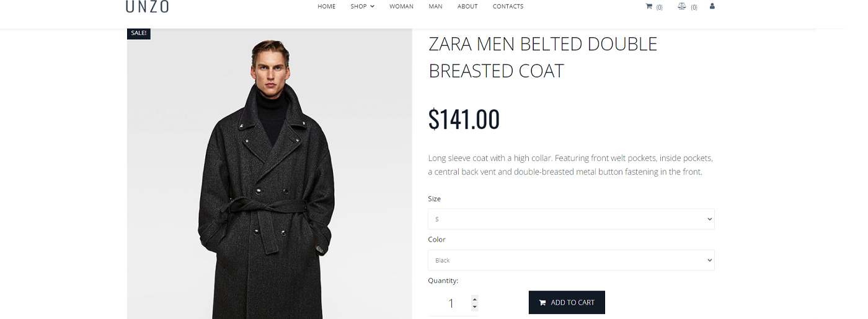Click the compare scales icon
The image size is (868, 319).
point(682,6)
